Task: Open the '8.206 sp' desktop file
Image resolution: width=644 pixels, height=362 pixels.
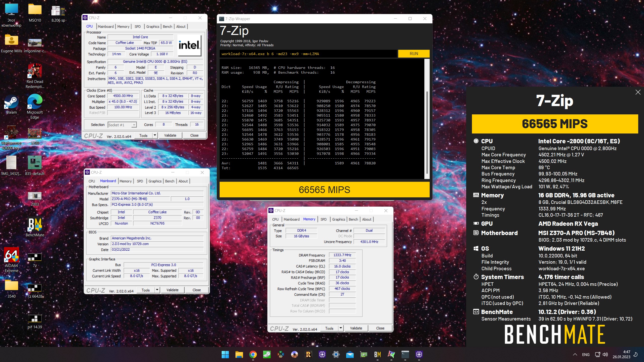Action: [x=58, y=13]
